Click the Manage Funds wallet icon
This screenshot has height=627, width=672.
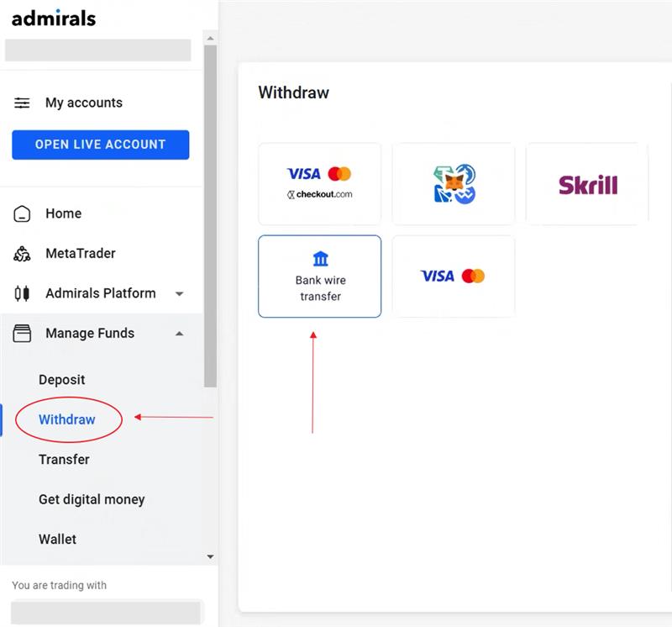click(22, 333)
